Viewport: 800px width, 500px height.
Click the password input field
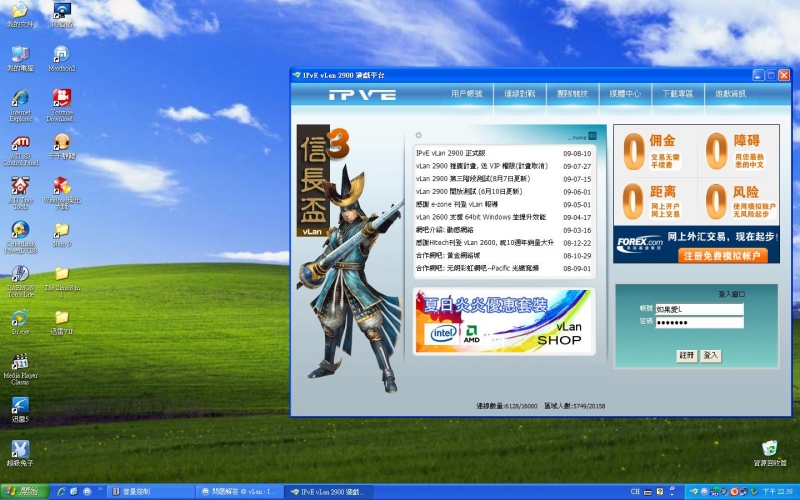point(699,322)
